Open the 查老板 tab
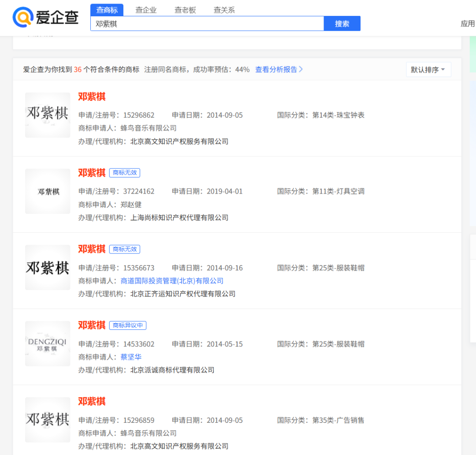Image resolution: width=476 pixels, height=455 pixels. coord(185,10)
